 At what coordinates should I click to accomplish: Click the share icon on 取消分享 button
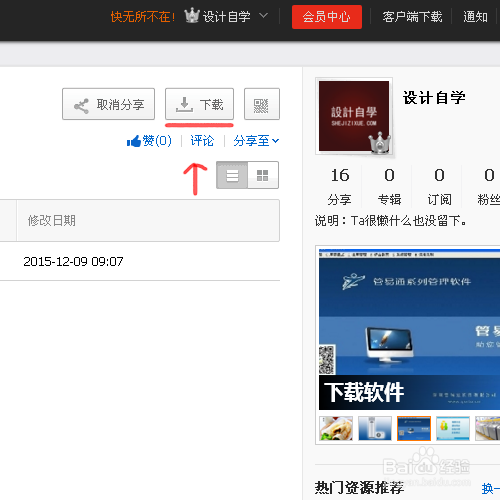pyautogui.click(x=81, y=106)
